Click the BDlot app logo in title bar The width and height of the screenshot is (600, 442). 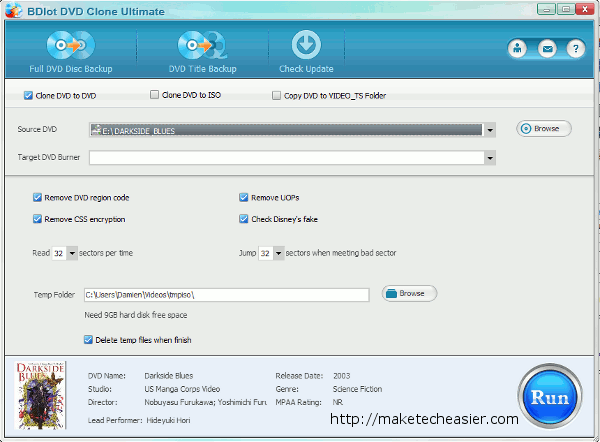13,10
